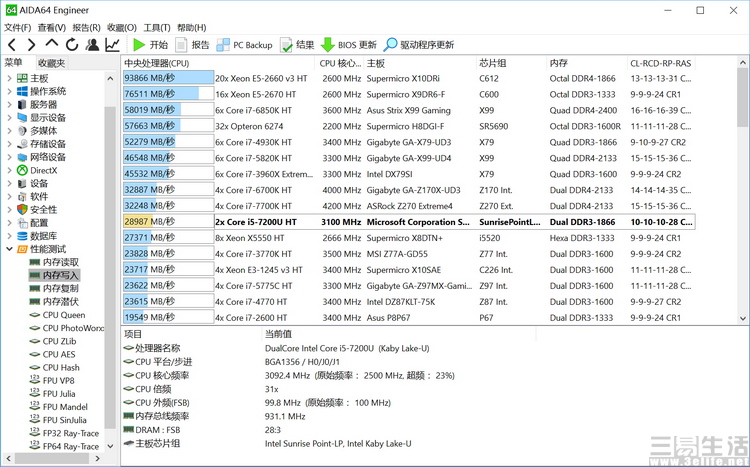Open the 查看(V) menu
This screenshot has width=750, height=467.
coord(52,27)
